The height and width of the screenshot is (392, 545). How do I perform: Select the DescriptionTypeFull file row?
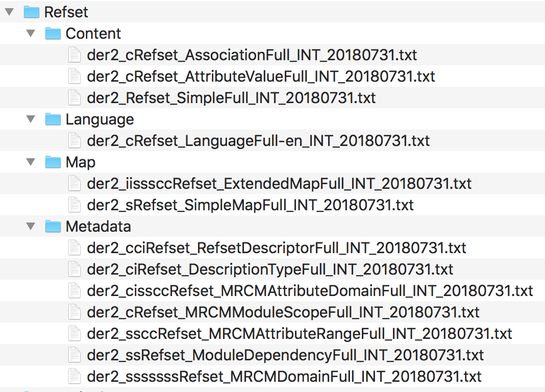point(272,269)
